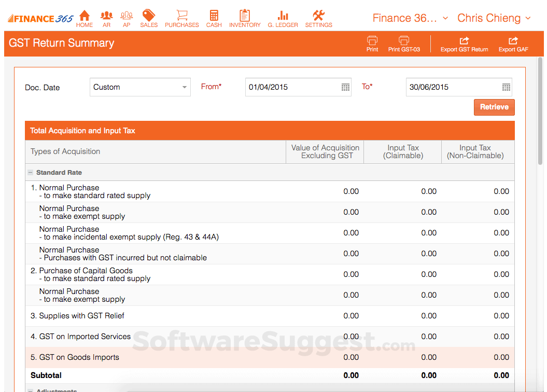Go to the Sales tag icon
The width and height of the screenshot is (547, 392).
[x=149, y=18]
